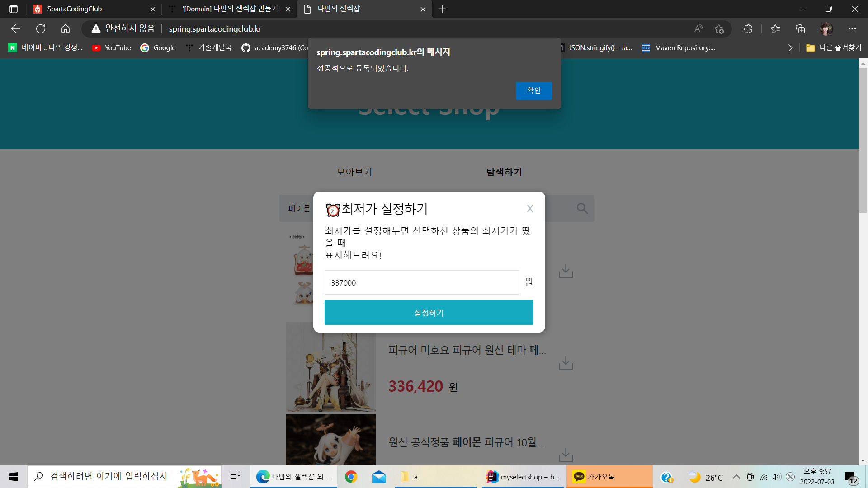The image size is (868, 488).
Task: Add this page to favorites
Action: point(719,29)
